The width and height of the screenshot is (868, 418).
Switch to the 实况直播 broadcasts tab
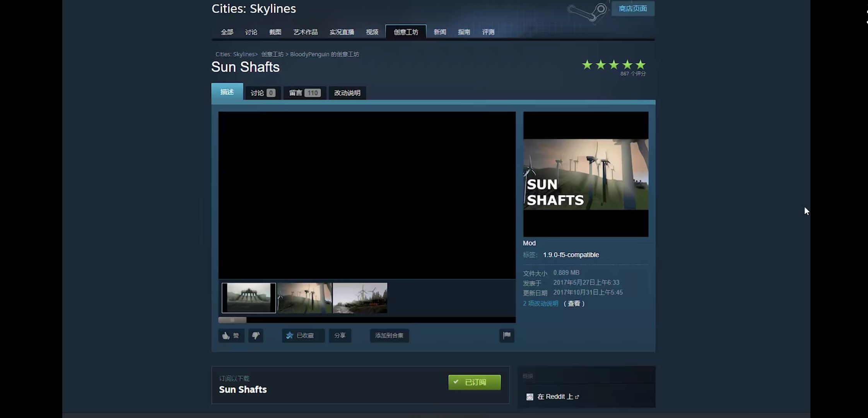point(342,32)
